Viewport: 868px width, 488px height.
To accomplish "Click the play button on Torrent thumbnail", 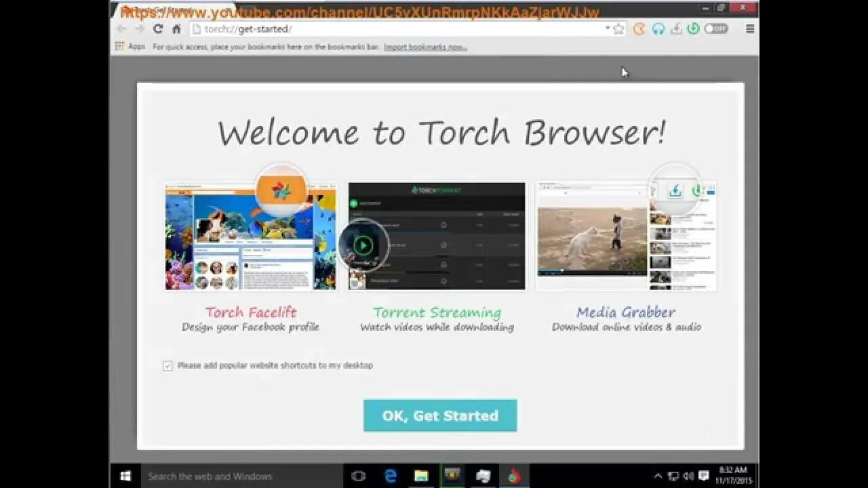I will (363, 245).
